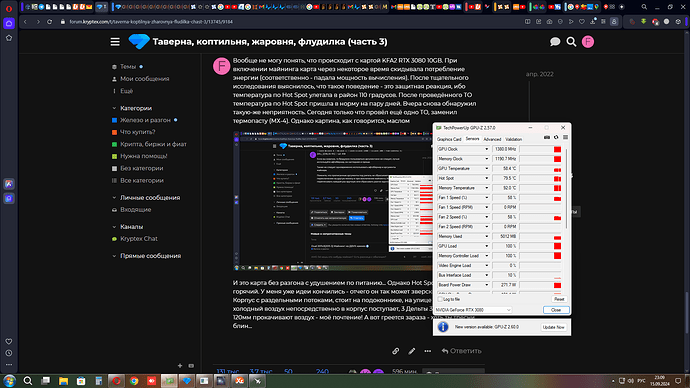Open the forum sidebar hamburger menu
Viewport: 690px width, 388px height.
click(x=115, y=42)
